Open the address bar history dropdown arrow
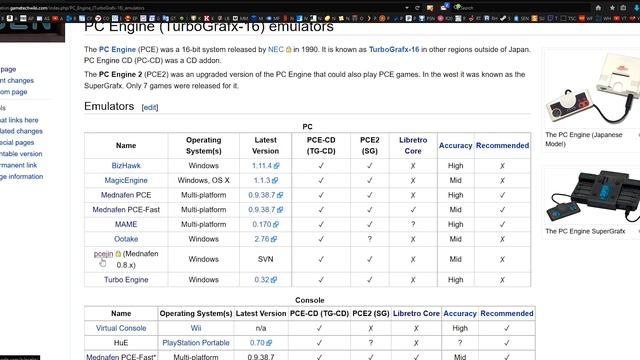This screenshot has width=640, height=360. 407,8
